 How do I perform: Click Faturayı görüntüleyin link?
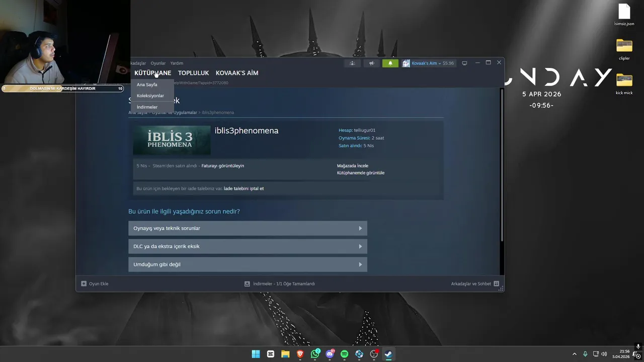222,165
